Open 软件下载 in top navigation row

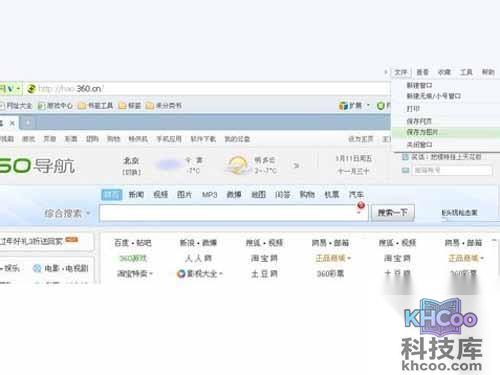coord(203,139)
